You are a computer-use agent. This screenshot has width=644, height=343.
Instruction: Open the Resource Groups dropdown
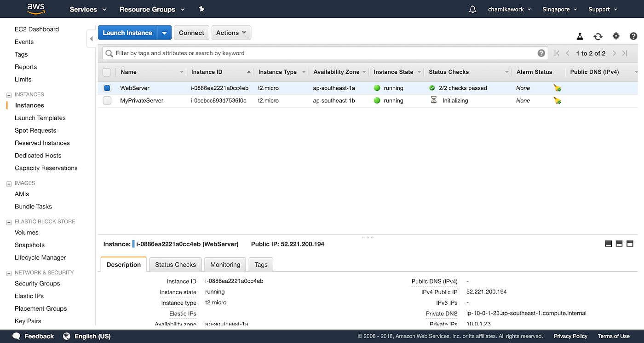point(152,9)
